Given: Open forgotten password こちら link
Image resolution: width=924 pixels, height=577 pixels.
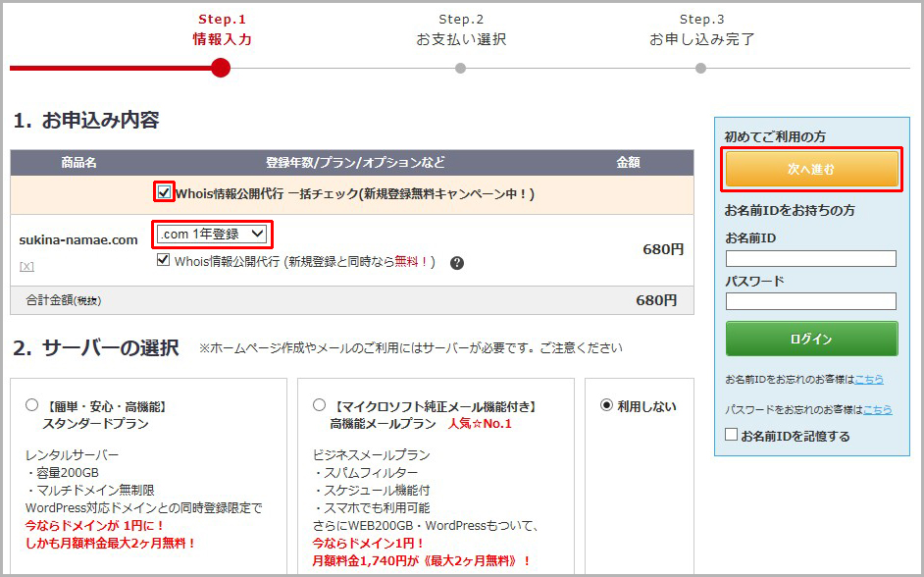Looking at the screenshot, I should 877,409.
